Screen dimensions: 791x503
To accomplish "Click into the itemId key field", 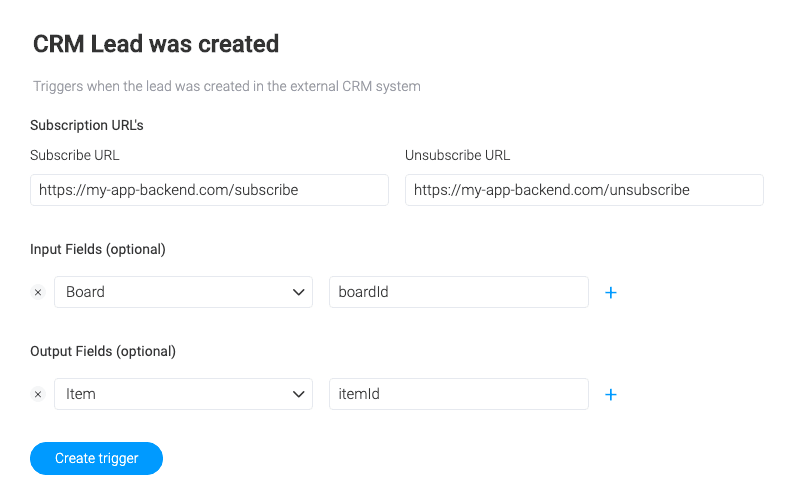I will [458, 394].
